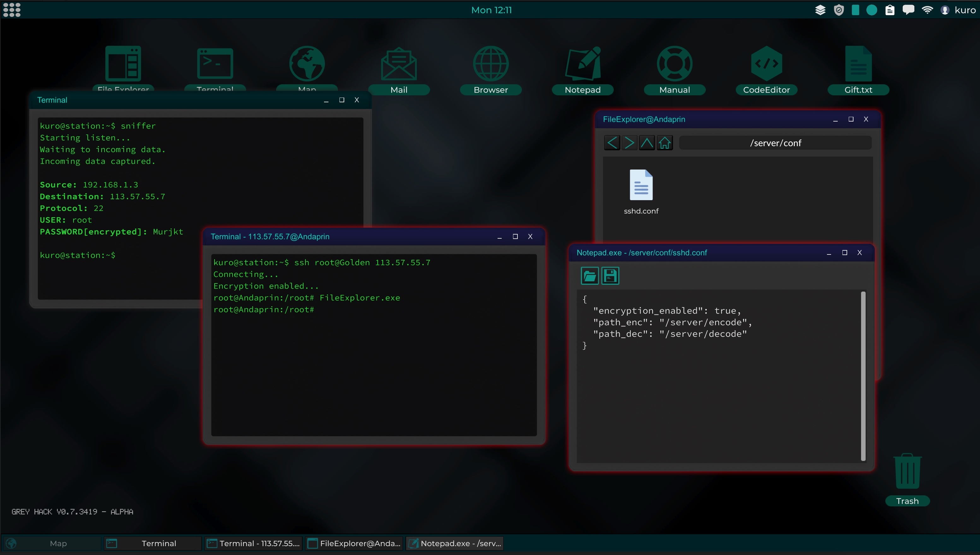Click the layers icon in top bar
Image resolution: width=980 pixels, height=555 pixels.
point(820,10)
